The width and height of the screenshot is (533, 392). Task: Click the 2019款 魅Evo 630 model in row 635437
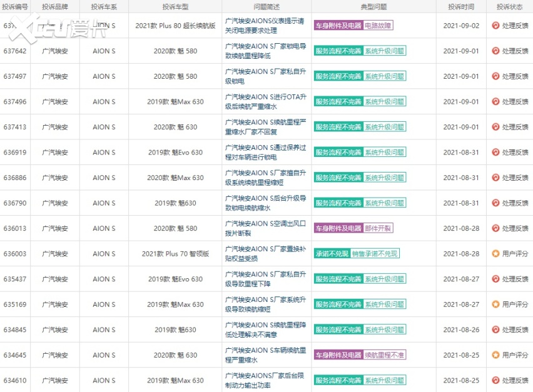click(175, 279)
